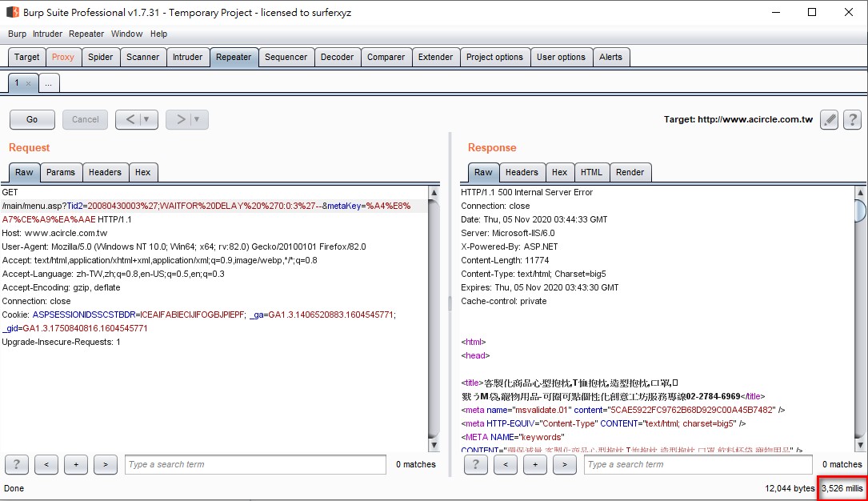Click the plus options button in request search
Image resolution: width=868 pixels, height=501 pixels.
pos(76,464)
